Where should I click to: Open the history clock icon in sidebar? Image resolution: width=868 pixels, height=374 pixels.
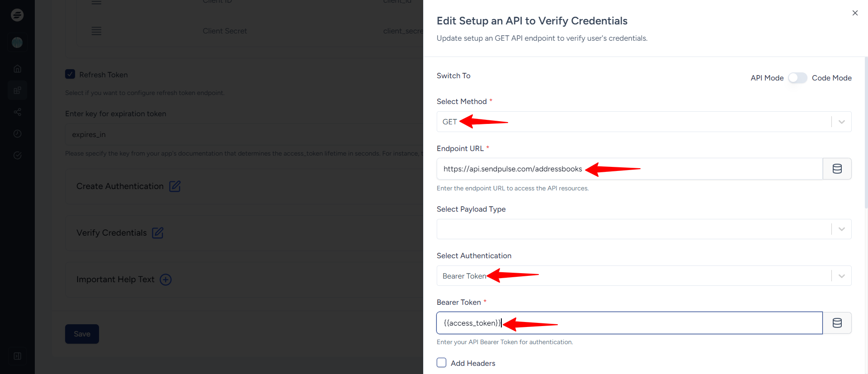(17, 134)
